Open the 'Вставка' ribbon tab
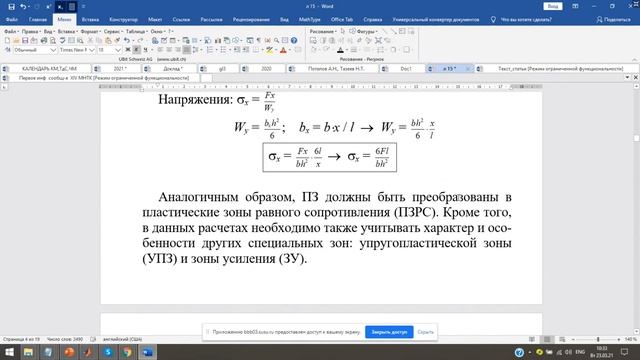Viewport: 640px width, 360px height. [x=90, y=19]
